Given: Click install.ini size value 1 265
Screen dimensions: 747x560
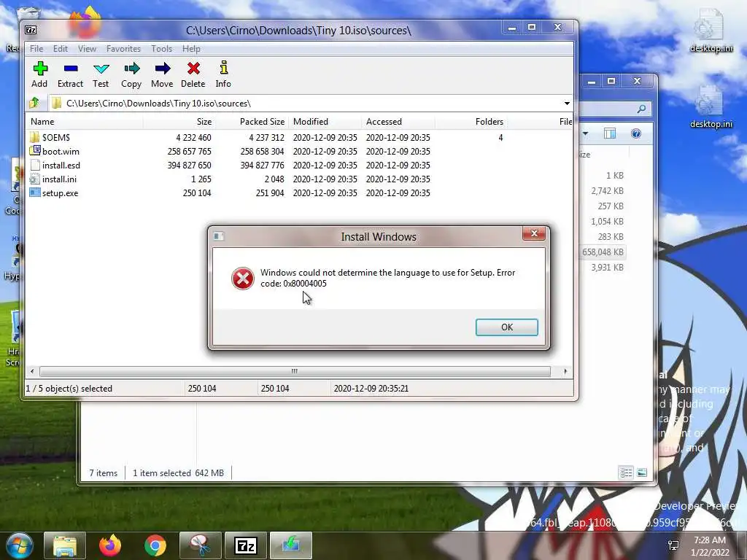Looking at the screenshot, I should coord(201,179).
